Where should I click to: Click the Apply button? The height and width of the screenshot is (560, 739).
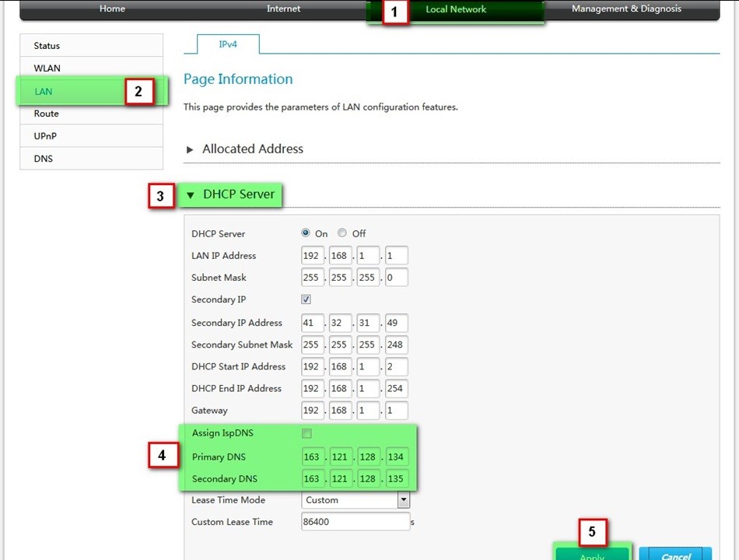coord(592,554)
